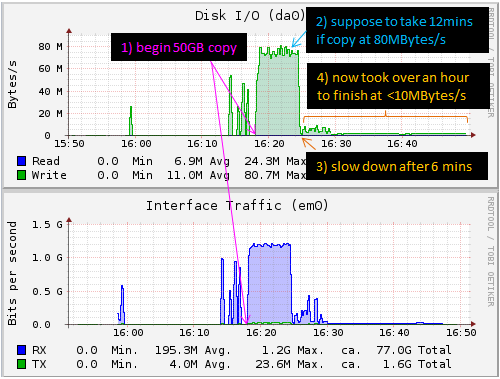Click the 80 M label on Bytes/s axis
This screenshot has width=500, height=379.
[50, 46]
